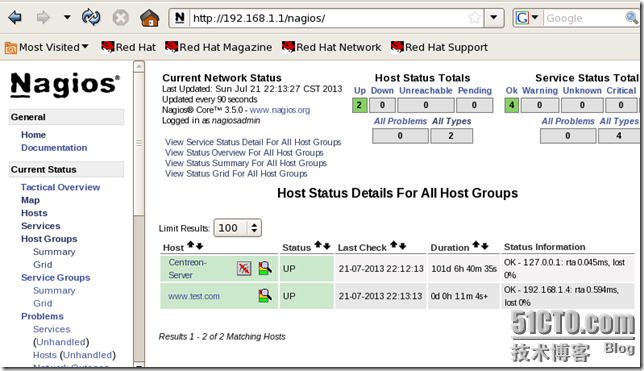
Task: Click the sidebar vertical scrollbar thumb
Action: (139, 144)
